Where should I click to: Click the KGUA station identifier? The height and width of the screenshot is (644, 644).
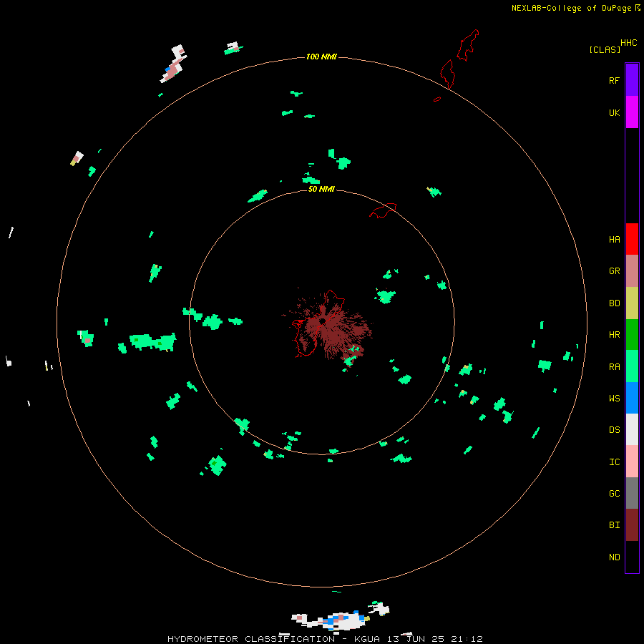[367, 639]
